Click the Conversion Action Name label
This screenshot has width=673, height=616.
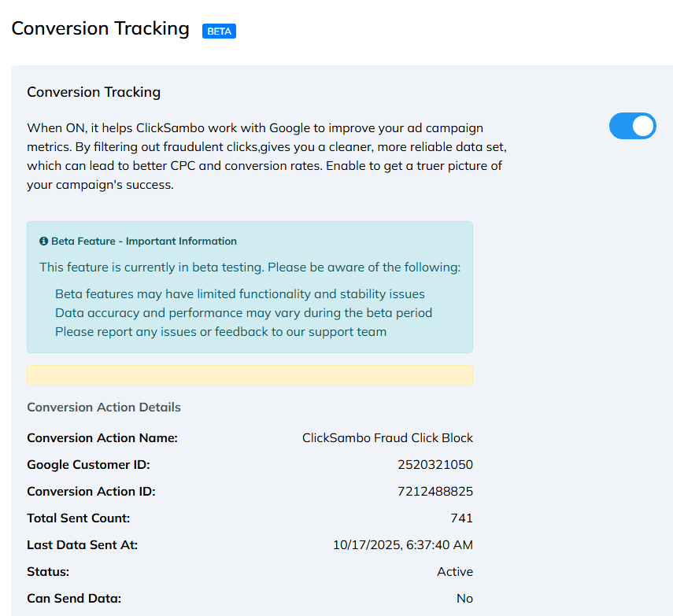point(102,438)
